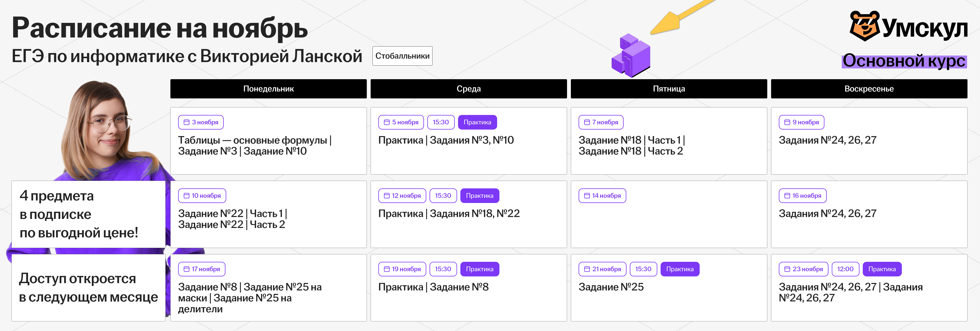The width and height of the screenshot is (980, 331).
Task: Click calendar icon in 3 ноября badge
Action: [186, 122]
